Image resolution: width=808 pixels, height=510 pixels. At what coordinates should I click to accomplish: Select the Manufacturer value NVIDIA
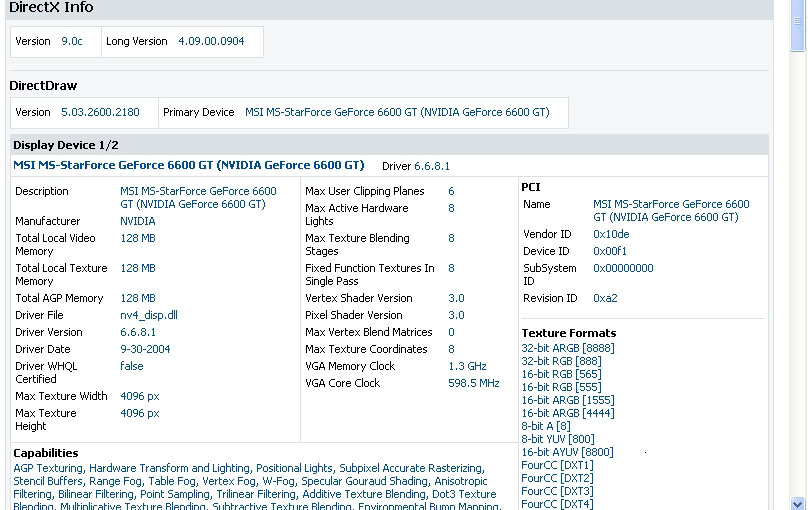(138, 221)
